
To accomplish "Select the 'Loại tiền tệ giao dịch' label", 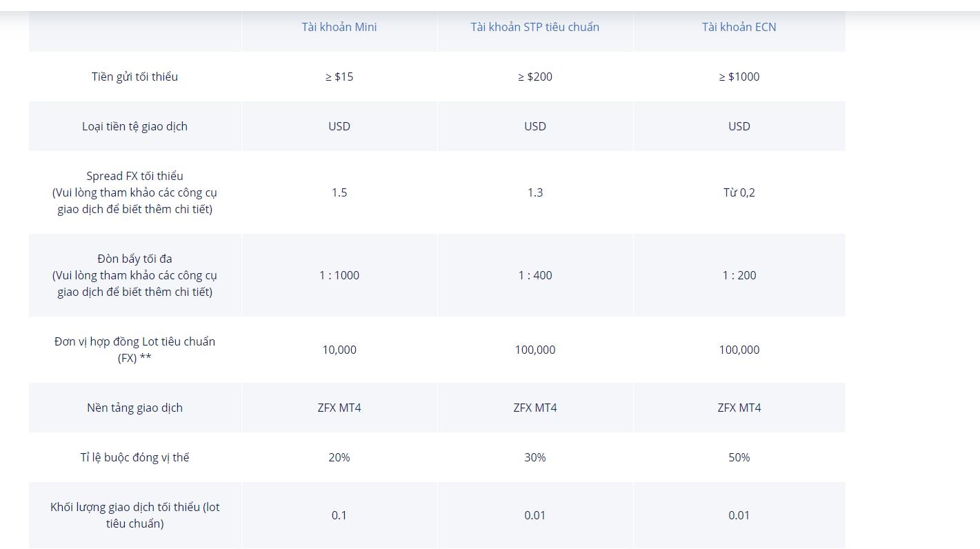I will coord(134,126).
